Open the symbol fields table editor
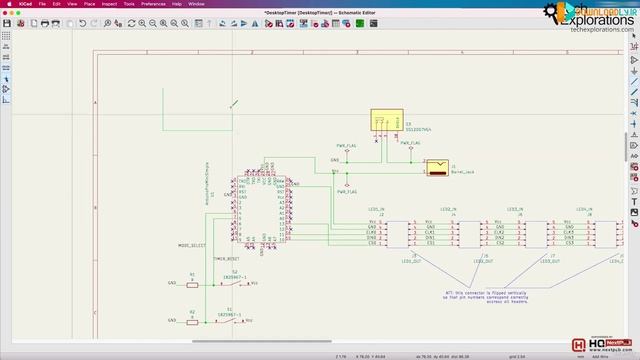The width and height of the screenshot is (640, 360). [336, 24]
